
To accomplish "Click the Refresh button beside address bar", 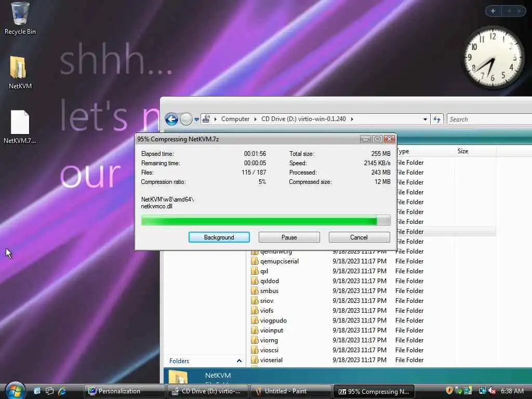I will coord(436,119).
